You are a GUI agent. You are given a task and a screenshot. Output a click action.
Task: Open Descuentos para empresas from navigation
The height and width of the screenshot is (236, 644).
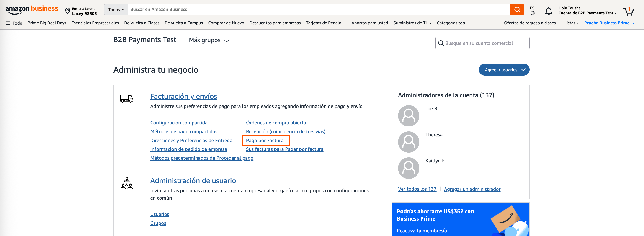tap(275, 23)
